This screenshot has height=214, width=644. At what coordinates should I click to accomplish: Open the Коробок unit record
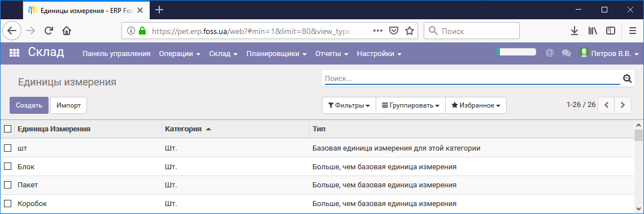32,203
